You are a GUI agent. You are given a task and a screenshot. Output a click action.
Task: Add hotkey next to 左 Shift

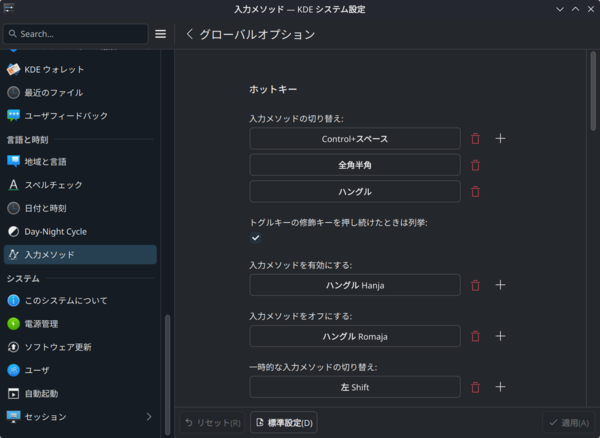click(500, 387)
